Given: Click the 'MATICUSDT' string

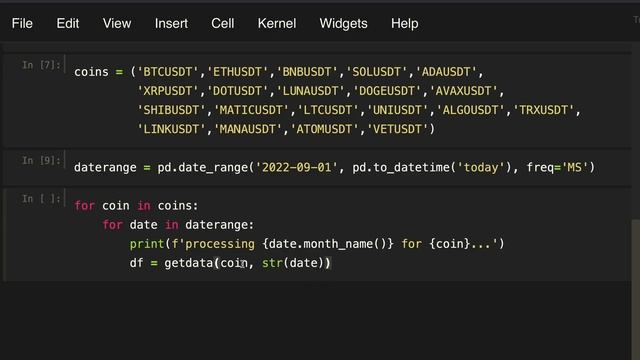Looking at the screenshot, I should [251, 110].
